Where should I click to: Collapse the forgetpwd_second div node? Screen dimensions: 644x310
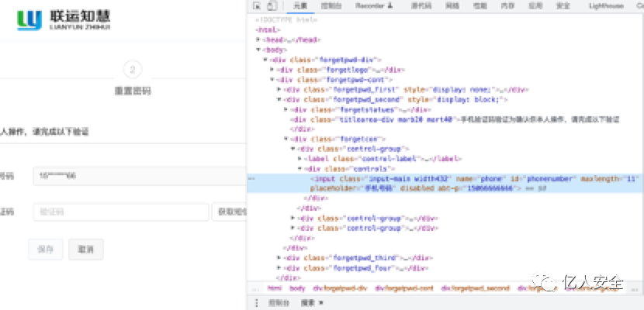tap(279, 100)
